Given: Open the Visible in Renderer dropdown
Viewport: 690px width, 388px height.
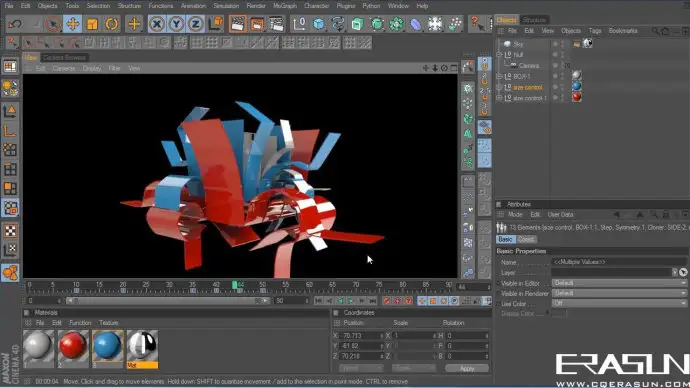Looking at the screenshot, I should coord(619,293).
